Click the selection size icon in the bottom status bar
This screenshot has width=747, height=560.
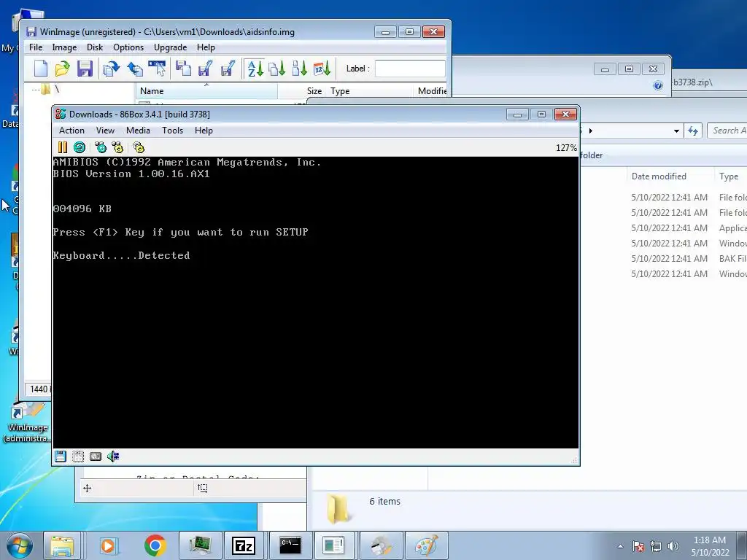203,488
